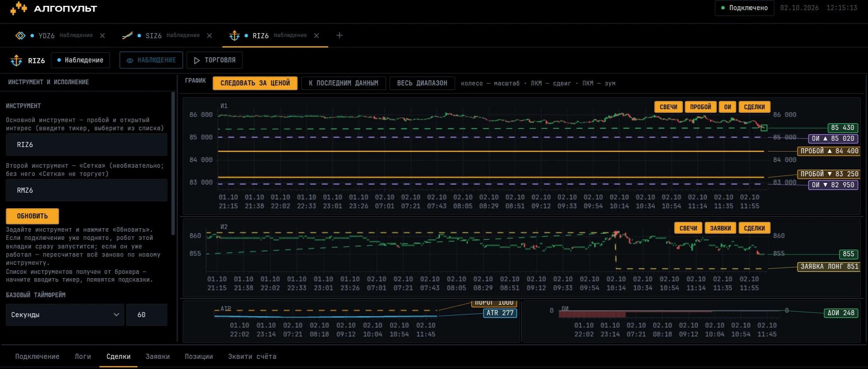Image resolution: width=868 pixels, height=369 pixels.
Task: Toggle ПРОБОЙ on the И1 chart
Action: point(700,107)
